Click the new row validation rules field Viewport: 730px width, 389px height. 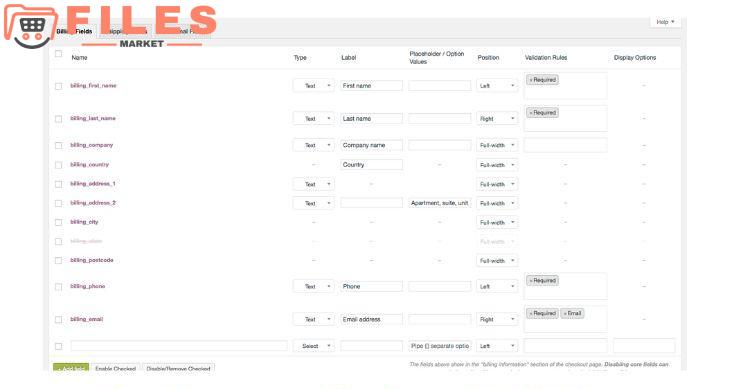[565, 346]
